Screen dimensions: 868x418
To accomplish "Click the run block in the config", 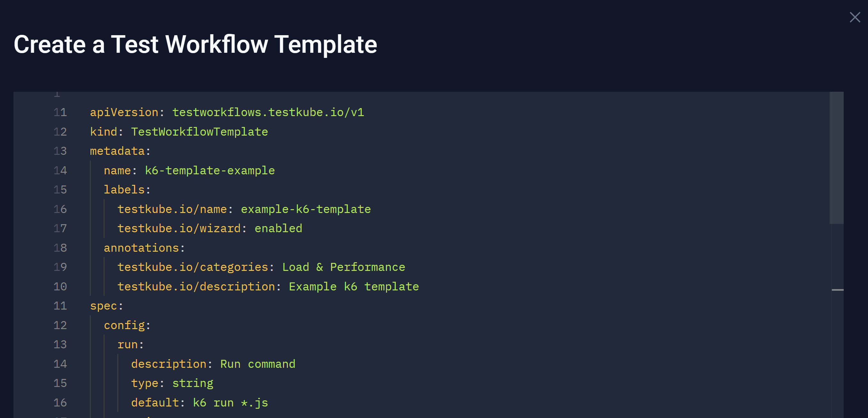I will click(x=130, y=344).
